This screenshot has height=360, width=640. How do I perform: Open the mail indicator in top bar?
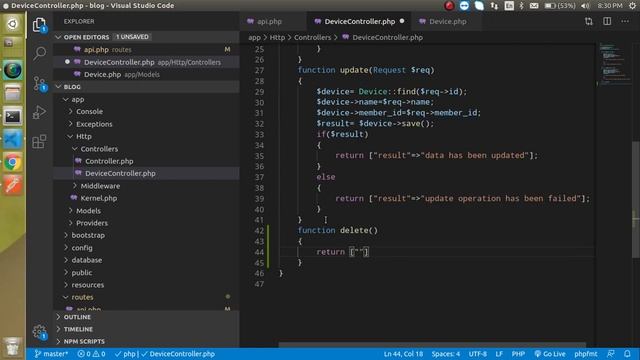[534, 6]
